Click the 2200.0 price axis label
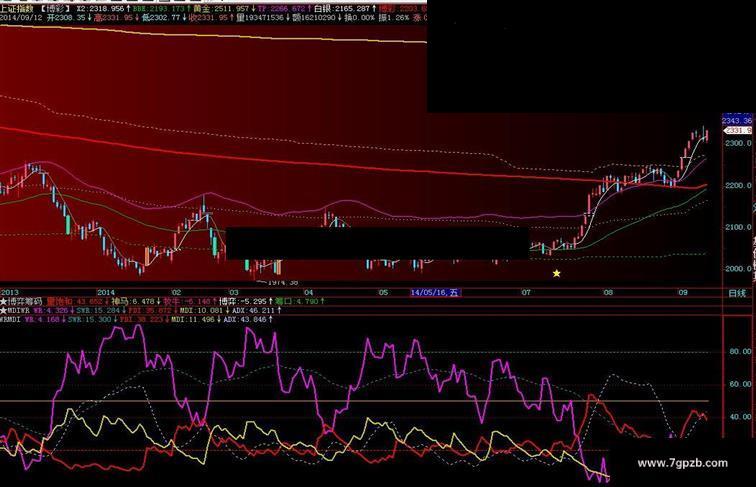 tap(738, 185)
